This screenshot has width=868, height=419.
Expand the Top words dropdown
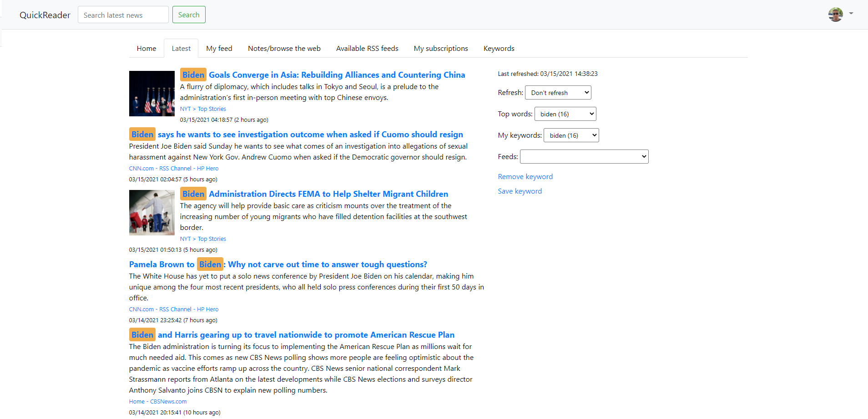(x=565, y=114)
